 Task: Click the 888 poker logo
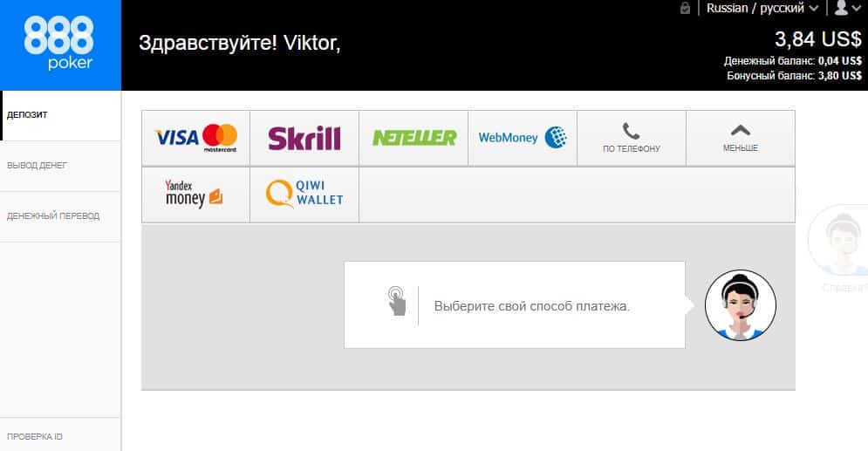pos(60,44)
